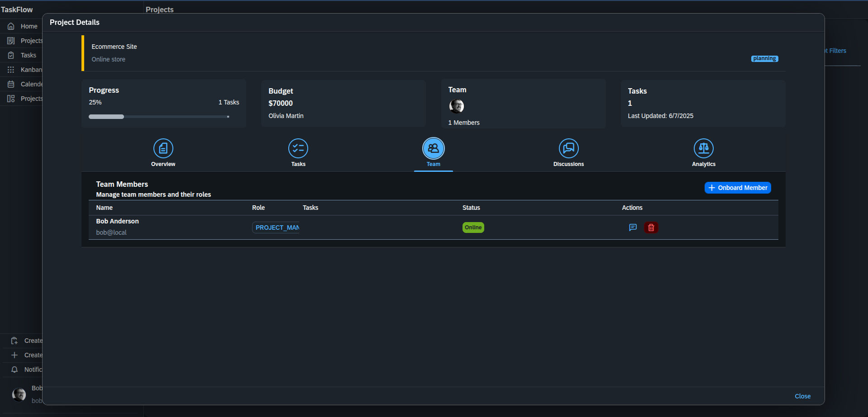Screen dimensions: 868x417
Task: Click the Team Members heading
Action: [x=122, y=184]
